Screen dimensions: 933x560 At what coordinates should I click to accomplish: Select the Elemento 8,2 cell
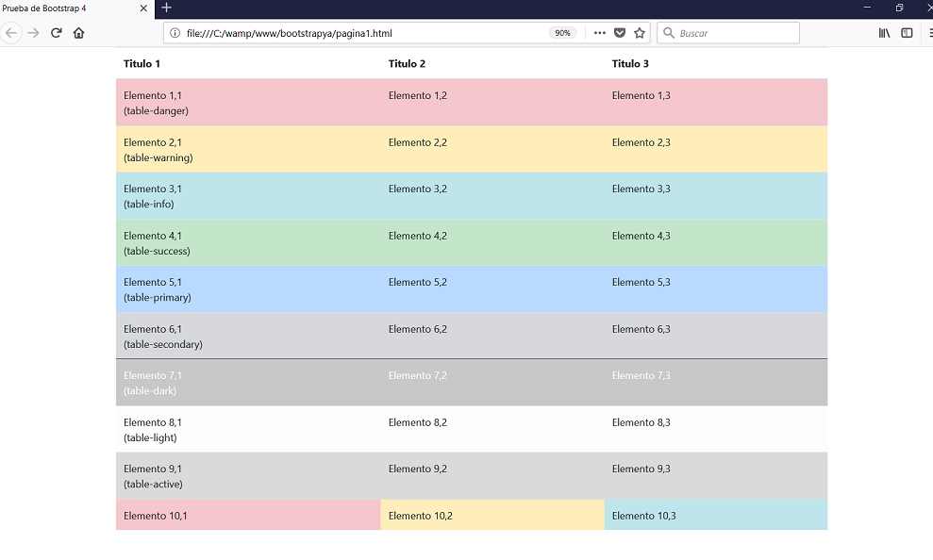point(492,429)
